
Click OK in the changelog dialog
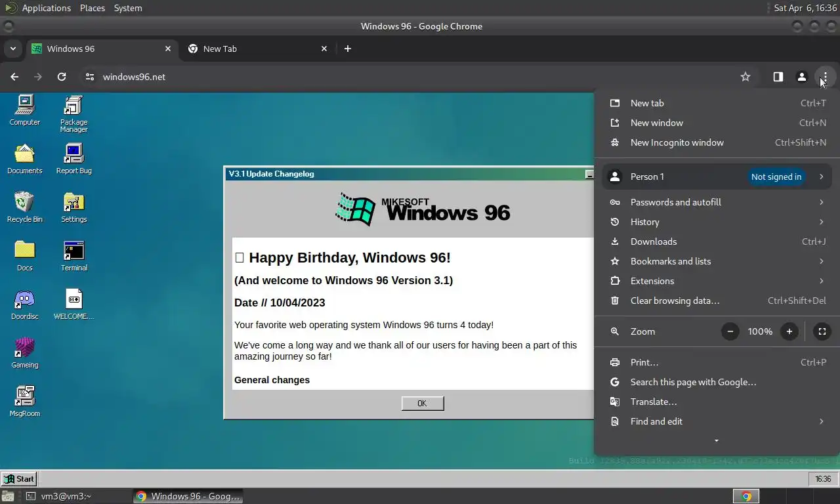click(x=423, y=404)
